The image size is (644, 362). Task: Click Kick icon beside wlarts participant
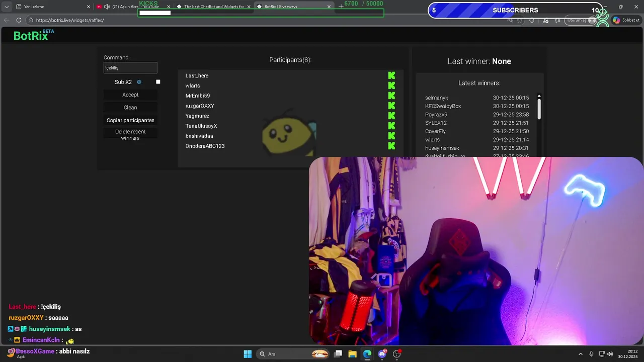point(391,85)
